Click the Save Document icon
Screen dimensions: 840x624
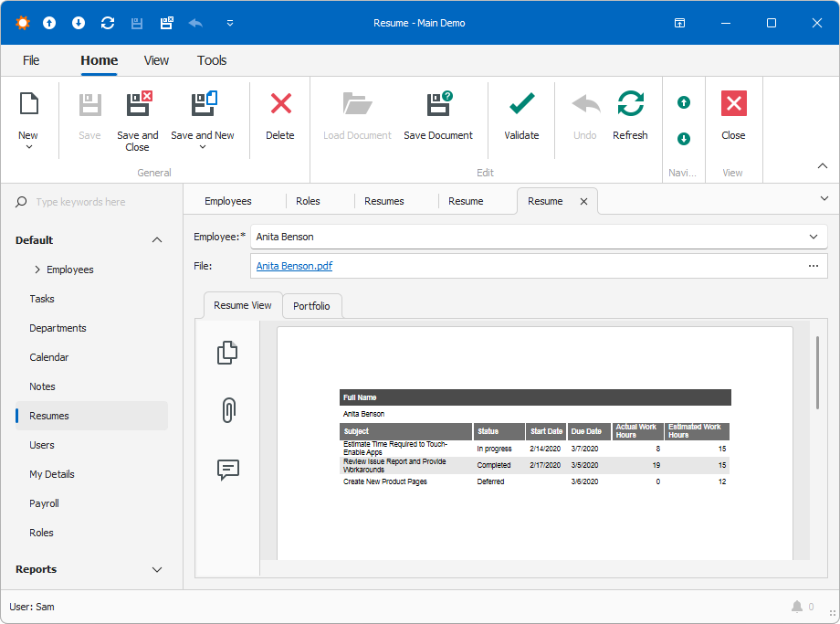pyautogui.click(x=438, y=104)
